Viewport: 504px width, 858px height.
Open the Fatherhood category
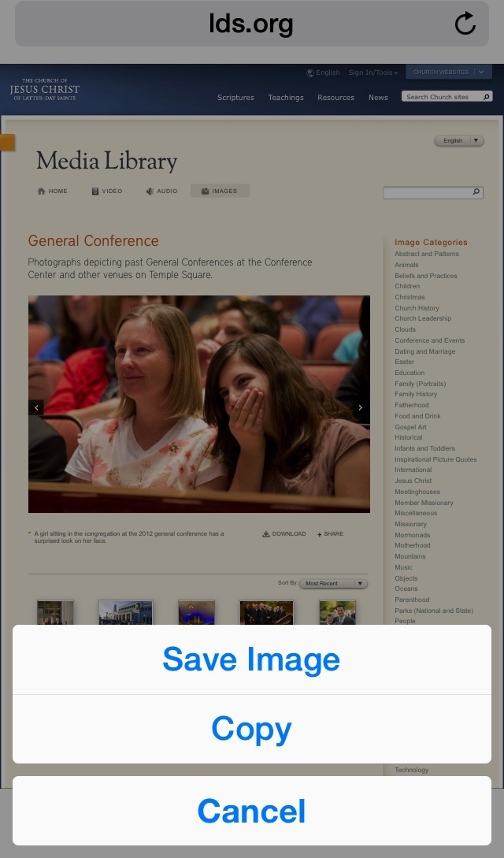(x=412, y=405)
